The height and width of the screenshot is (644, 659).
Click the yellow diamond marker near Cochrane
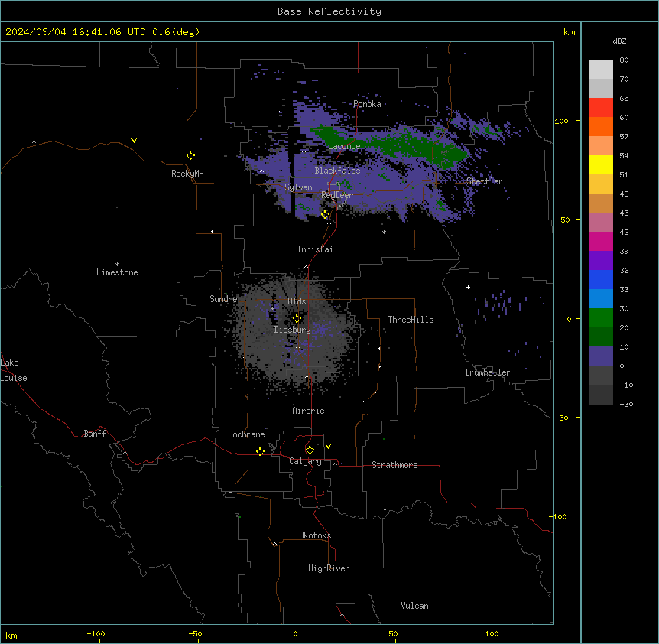click(260, 451)
